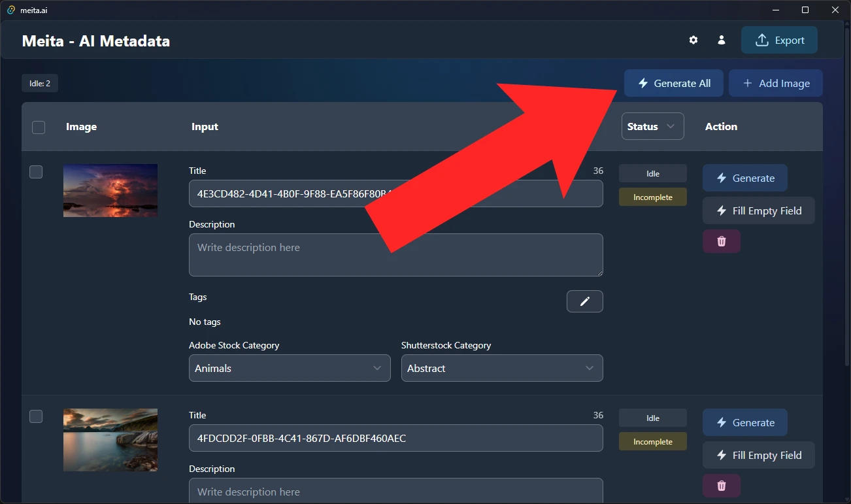
Task: Add a new image with Add Image
Action: click(x=775, y=83)
